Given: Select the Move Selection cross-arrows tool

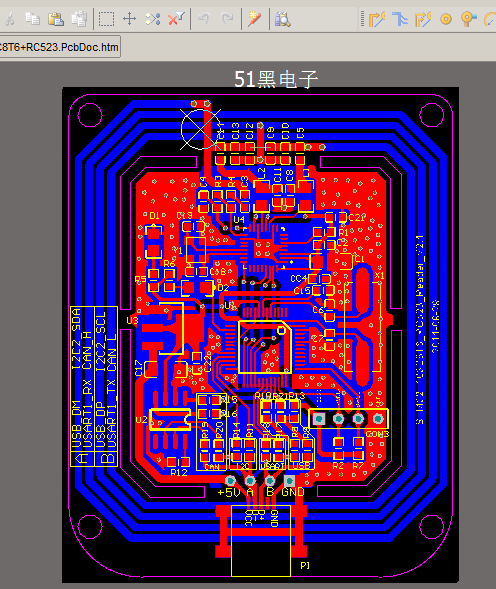Looking at the screenshot, I should [130, 18].
